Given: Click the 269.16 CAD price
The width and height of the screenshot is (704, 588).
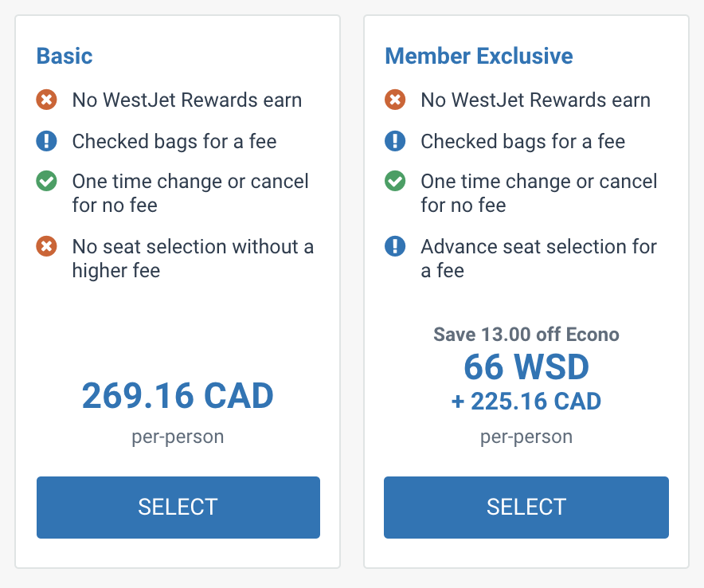Looking at the screenshot, I should [178, 396].
